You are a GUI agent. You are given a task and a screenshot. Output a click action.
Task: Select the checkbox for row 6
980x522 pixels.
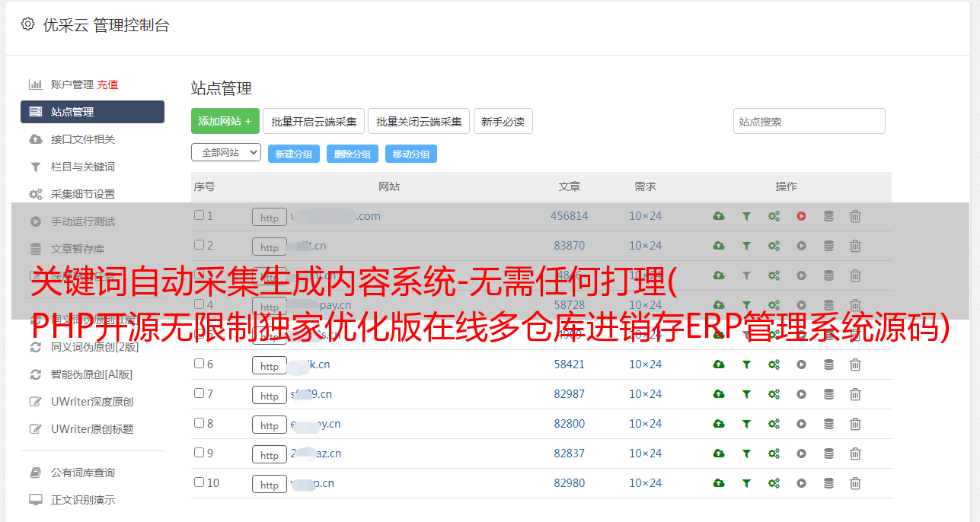(x=199, y=364)
